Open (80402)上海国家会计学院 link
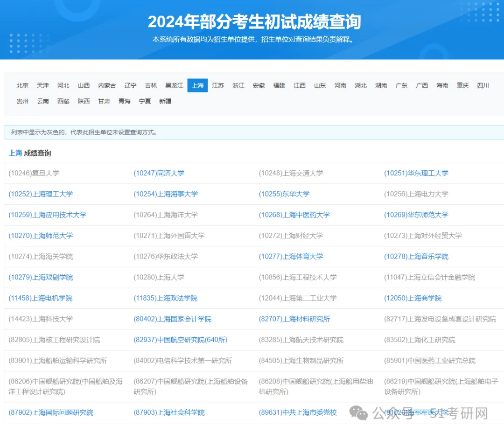The width and height of the screenshot is (504, 433). [x=173, y=319]
